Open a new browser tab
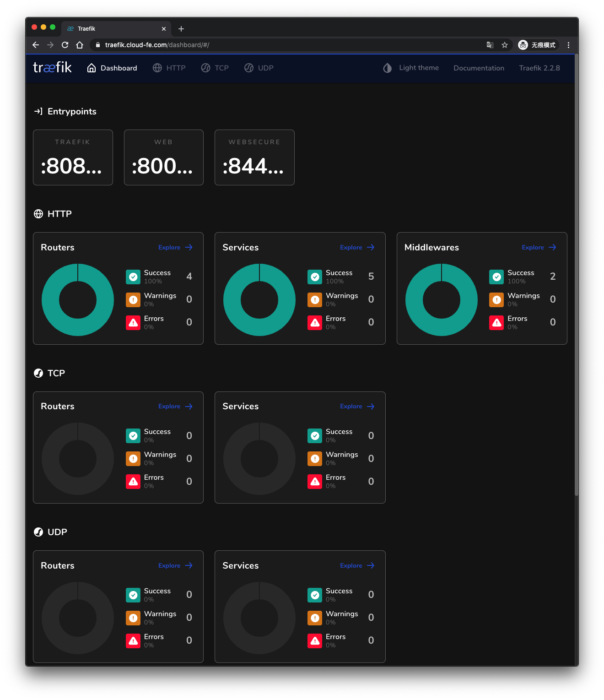The width and height of the screenshot is (604, 700). 181,29
